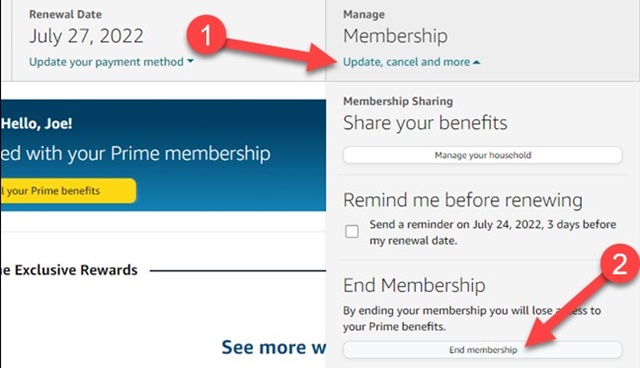Viewport: 640px width, 368px height.
Task: Expand Update your payment method dropdown
Action: click(111, 62)
